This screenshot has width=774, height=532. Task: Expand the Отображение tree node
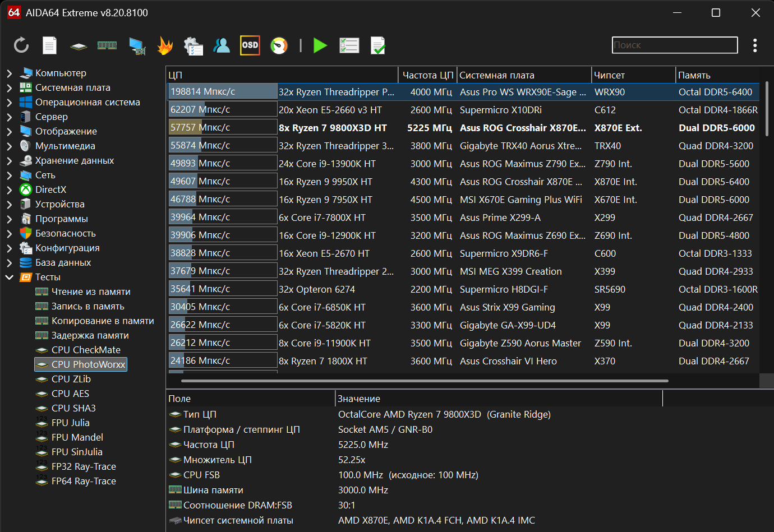coord(10,131)
